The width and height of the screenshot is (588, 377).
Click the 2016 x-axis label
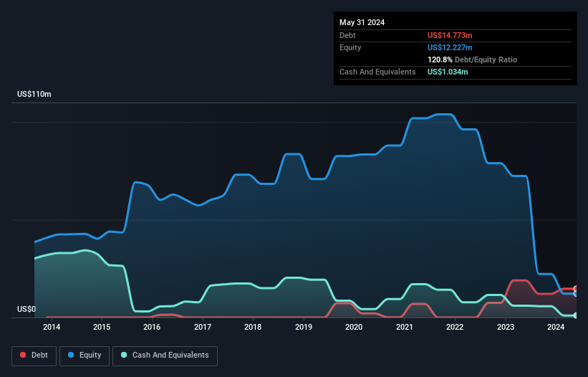(152, 327)
